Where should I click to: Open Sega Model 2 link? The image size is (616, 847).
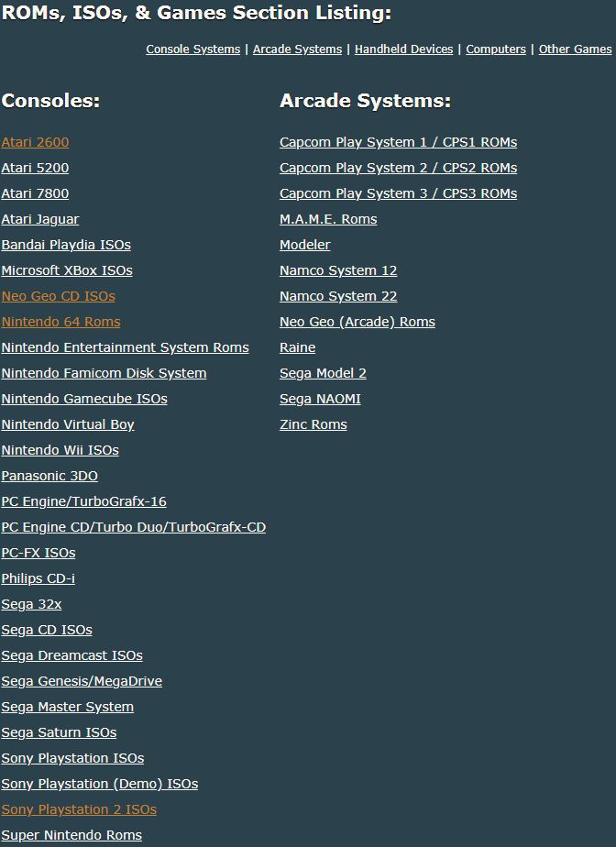click(324, 373)
